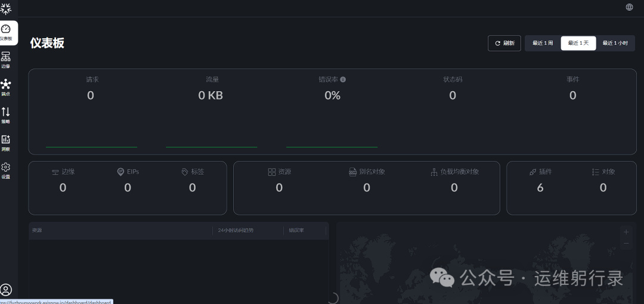Click the globe language icon

click(x=629, y=7)
